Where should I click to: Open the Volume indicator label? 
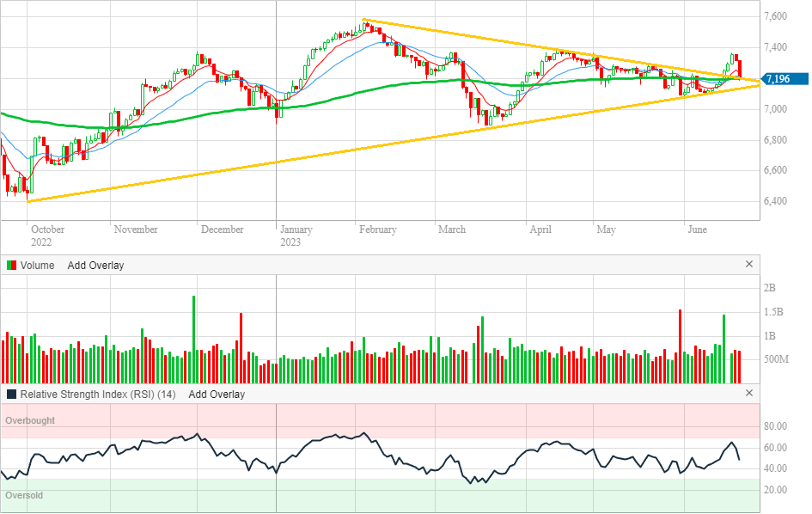[37, 266]
